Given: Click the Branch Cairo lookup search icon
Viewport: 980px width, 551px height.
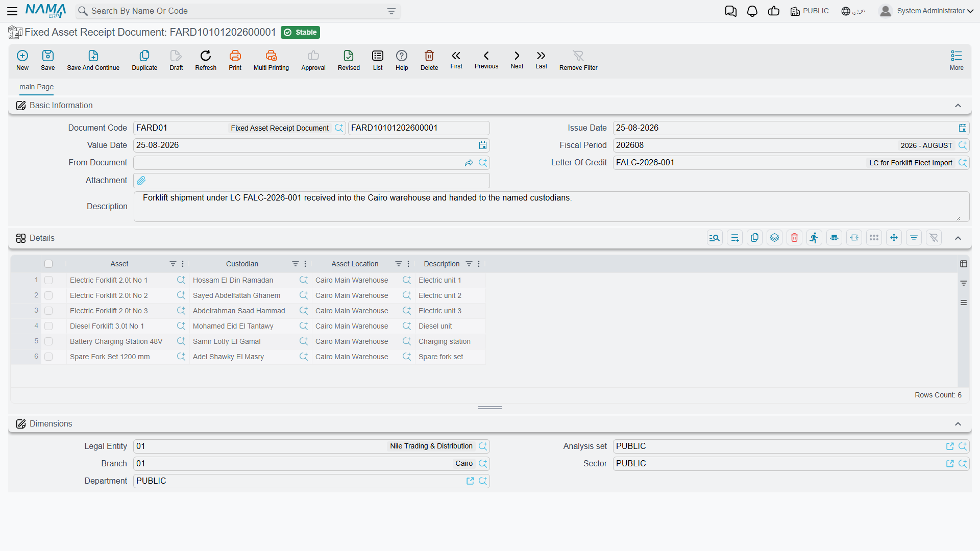Looking at the screenshot, I should click(483, 464).
